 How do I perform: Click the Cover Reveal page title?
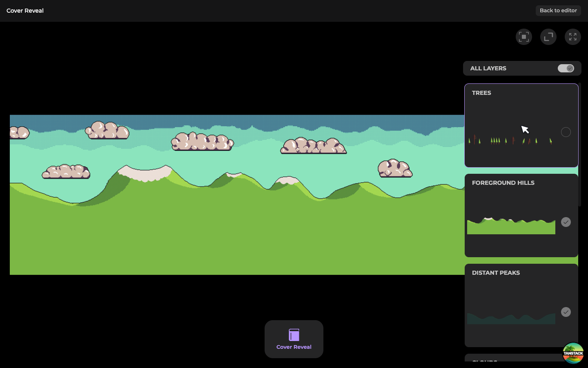coord(25,11)
